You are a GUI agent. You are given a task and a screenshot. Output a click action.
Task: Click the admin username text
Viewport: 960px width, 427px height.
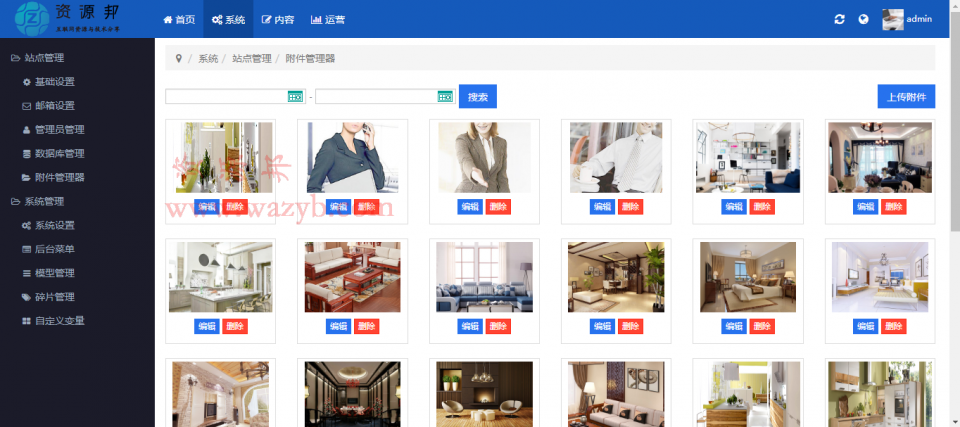[919, 19]
